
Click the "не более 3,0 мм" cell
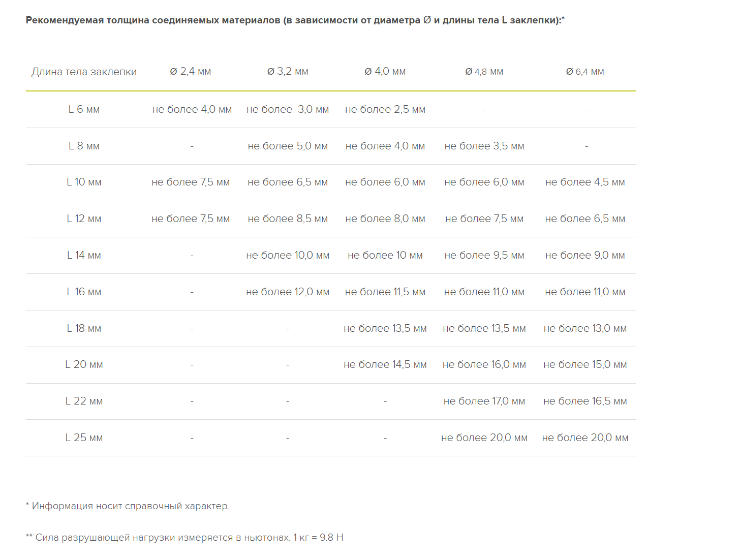point(288,109)
